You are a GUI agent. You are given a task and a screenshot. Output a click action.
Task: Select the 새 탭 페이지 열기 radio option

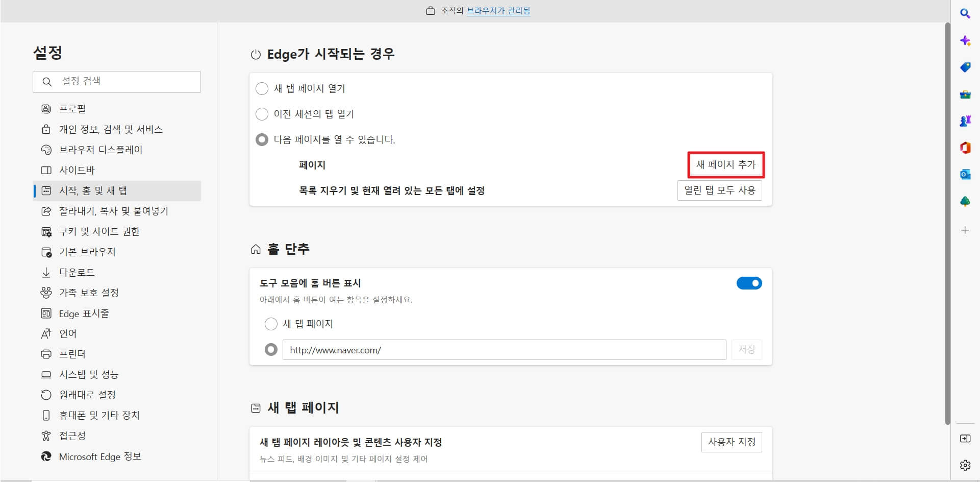pyautogui.click(x=262, y=88)
